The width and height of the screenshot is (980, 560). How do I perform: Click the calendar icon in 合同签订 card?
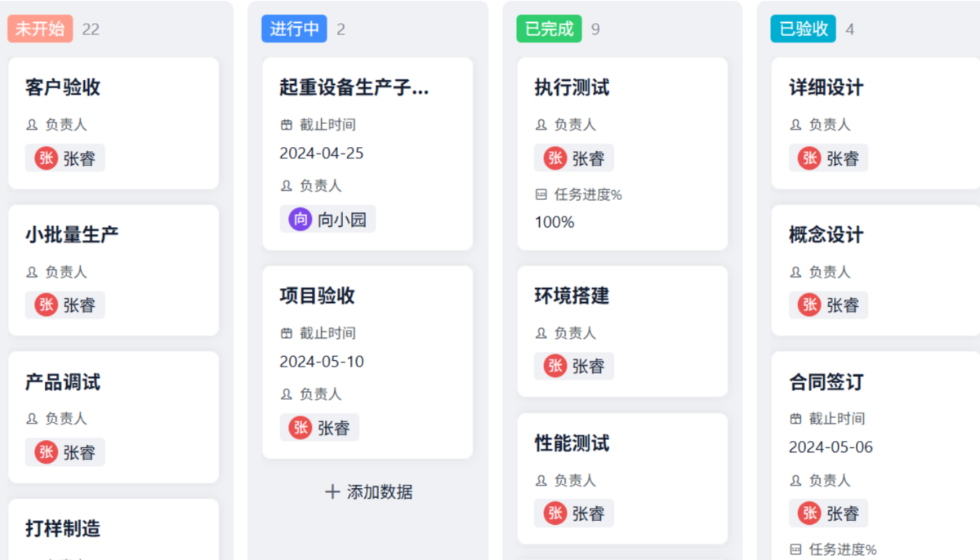(x=795, y=419)
